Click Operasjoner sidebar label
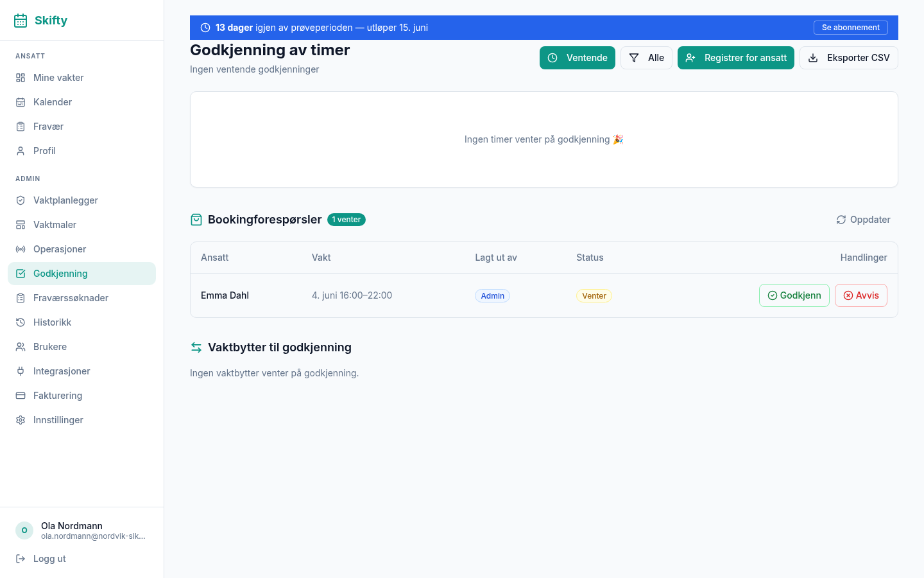This screenshot has height=578, width=924. tap(60, 249)
